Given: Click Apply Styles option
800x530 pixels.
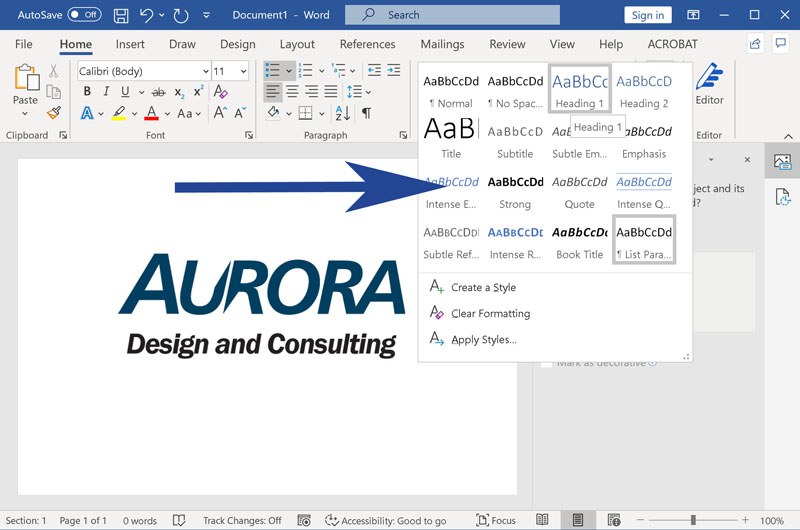Looking at the screenshot, I should (472, 339).
